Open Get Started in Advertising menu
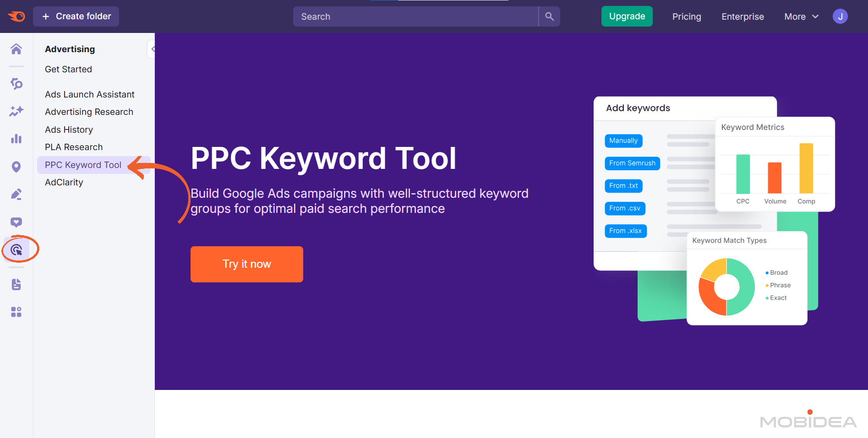This screenshot has width=868, height=438. 68,69
